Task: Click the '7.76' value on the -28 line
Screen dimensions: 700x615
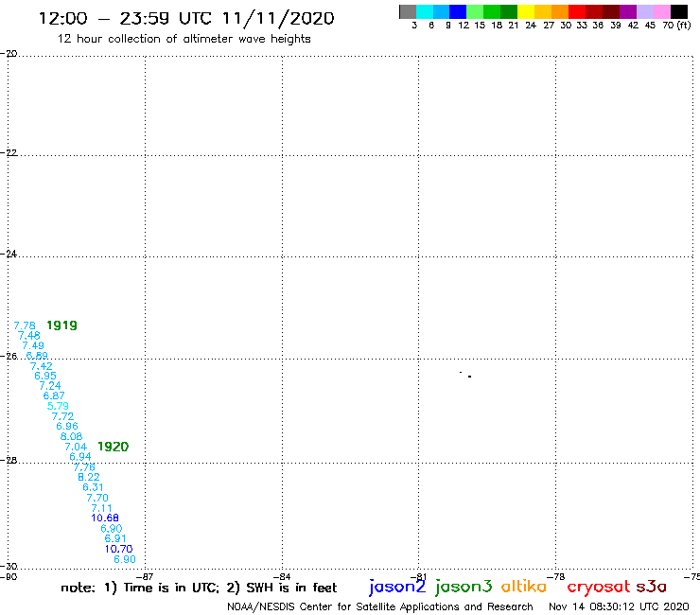Action: [x=84, y=467]
